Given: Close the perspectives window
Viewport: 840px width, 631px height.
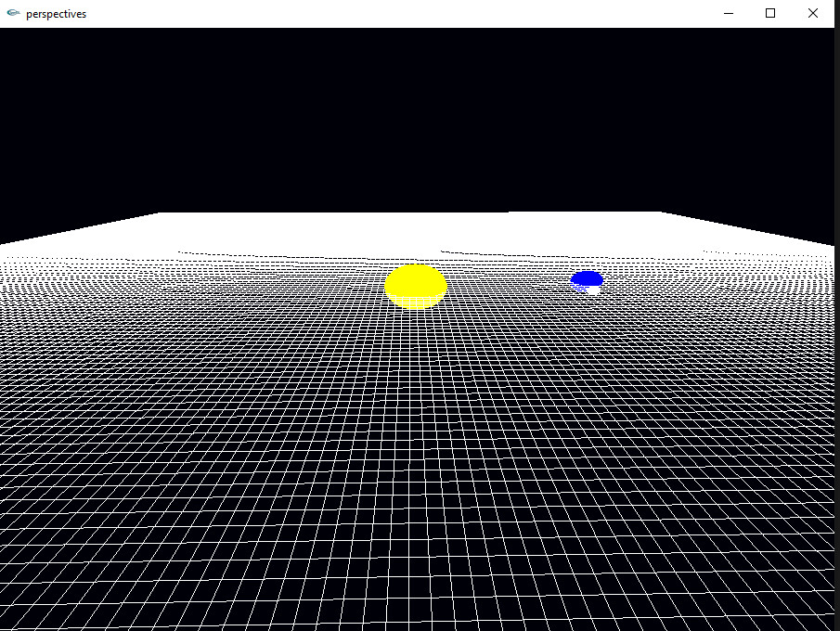Looking at the screenshot, I should tap(813, 14).
